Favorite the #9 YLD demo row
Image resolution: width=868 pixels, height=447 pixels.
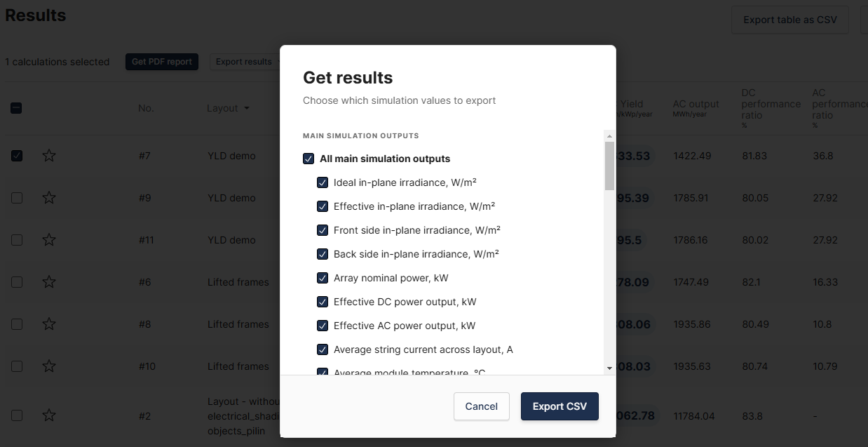[x=49, y=198]
